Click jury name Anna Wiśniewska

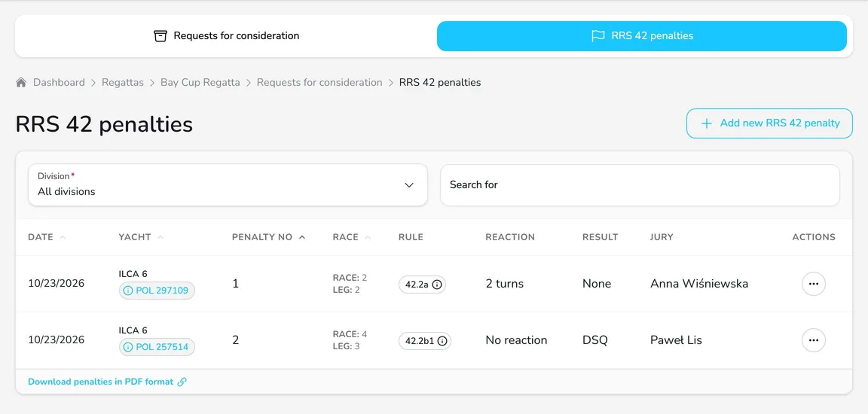(x=699, y=284)
